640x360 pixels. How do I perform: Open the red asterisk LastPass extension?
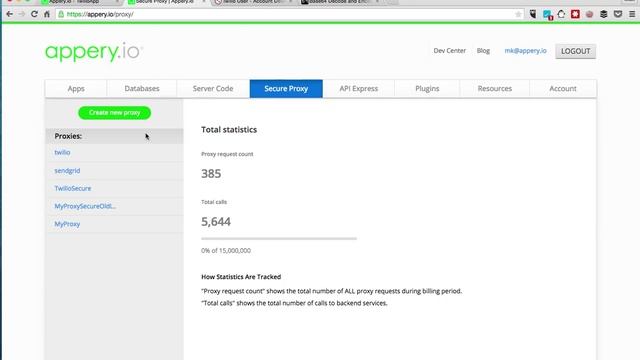click(576, 14)
